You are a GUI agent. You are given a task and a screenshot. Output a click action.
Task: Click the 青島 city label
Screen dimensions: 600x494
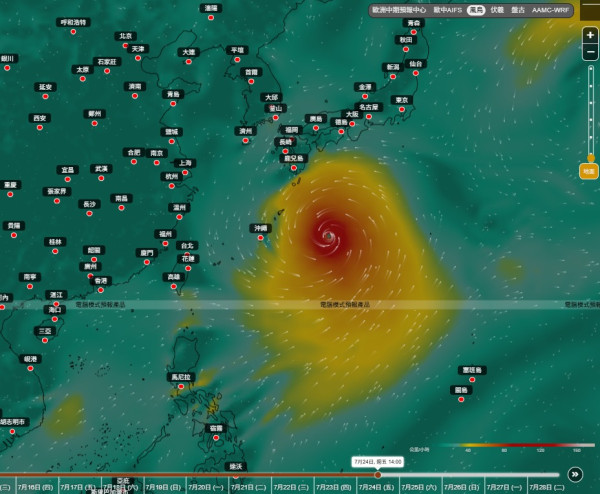pyautogui.click(x=173, y=94)
